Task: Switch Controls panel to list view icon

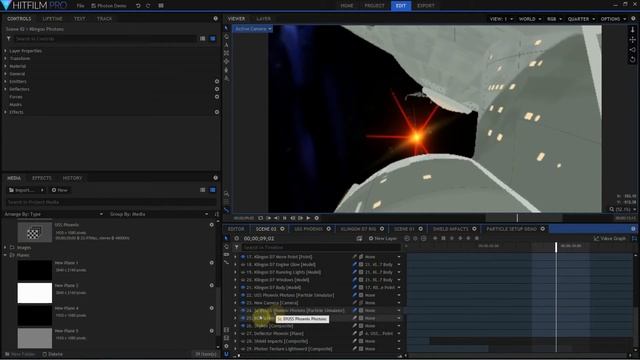Action: (202, 38)
